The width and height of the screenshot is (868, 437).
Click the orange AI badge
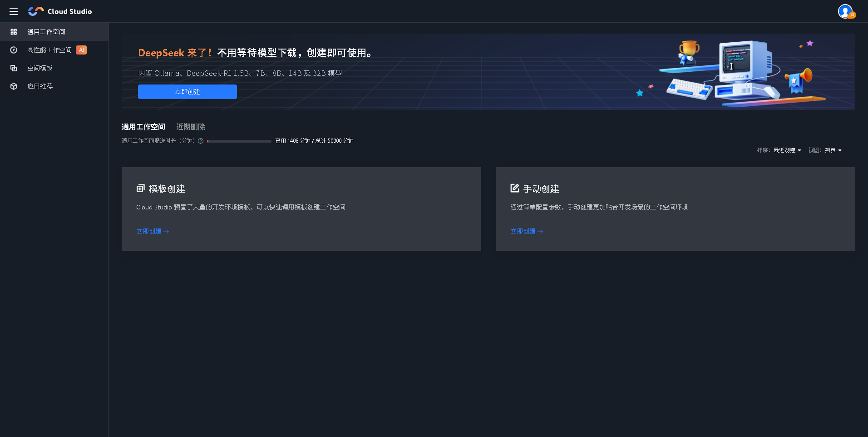[x=81, y=50]
